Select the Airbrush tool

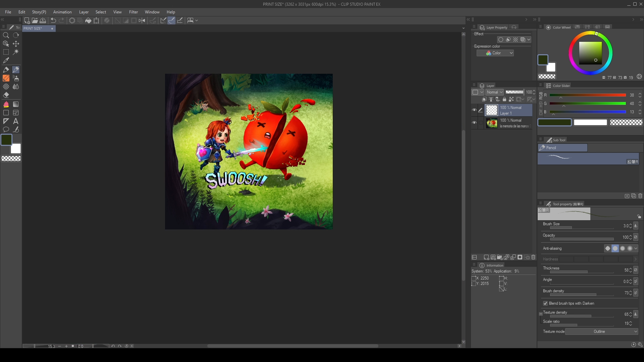[x=16, y=78]
